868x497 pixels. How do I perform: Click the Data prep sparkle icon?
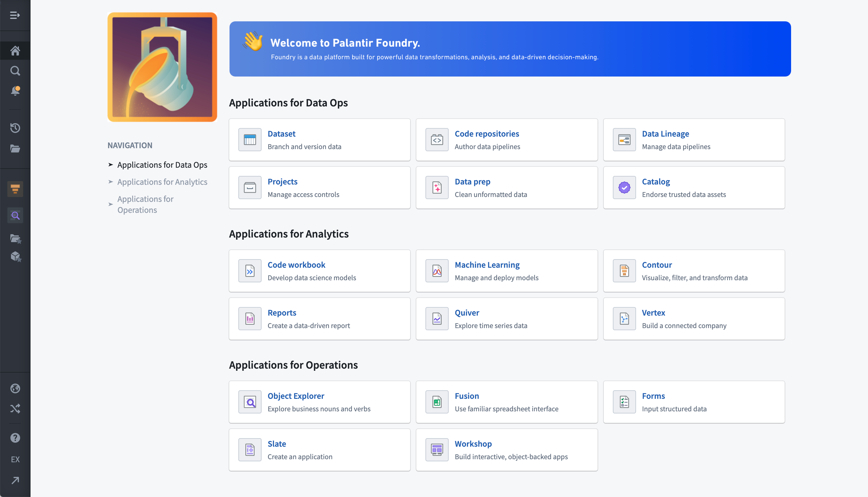tap(437, 188)
